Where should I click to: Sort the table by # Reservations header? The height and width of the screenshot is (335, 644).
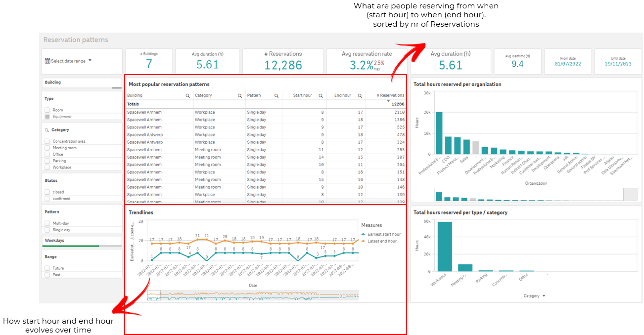click(390, 95)
